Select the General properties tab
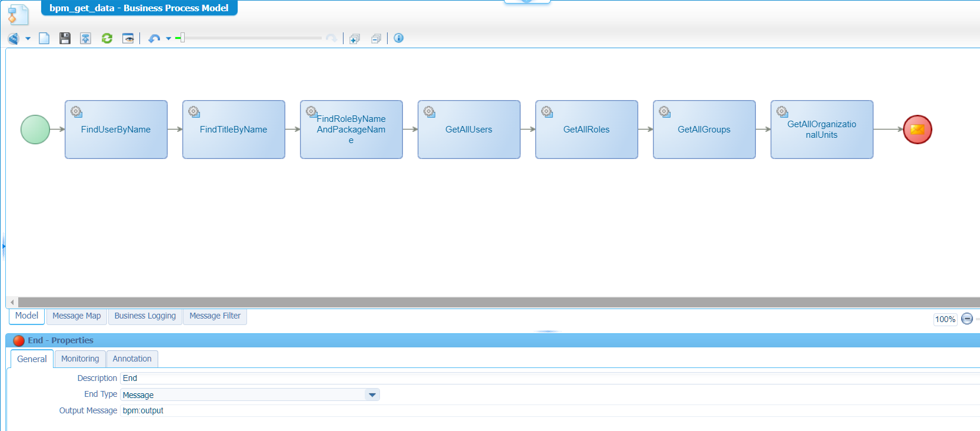 [x=32, y=359]
